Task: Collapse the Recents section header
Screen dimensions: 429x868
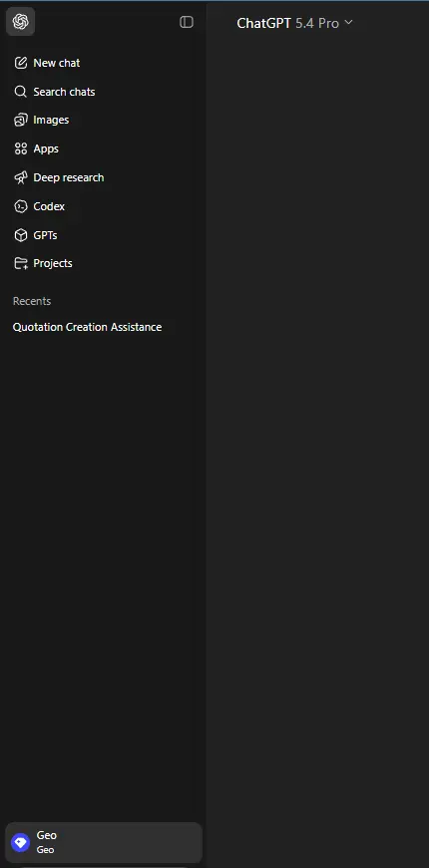Action: 32,301
